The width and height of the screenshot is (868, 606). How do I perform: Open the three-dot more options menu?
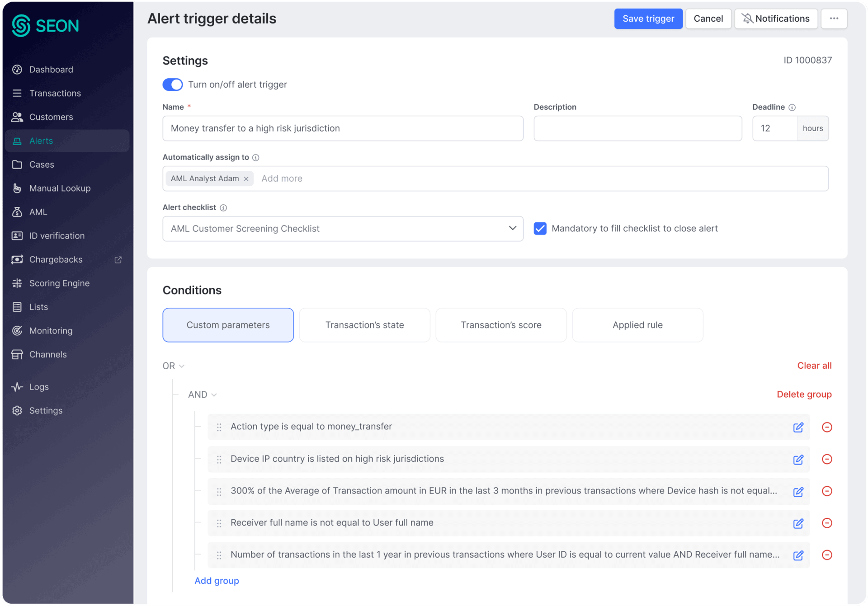click(834, 19)
